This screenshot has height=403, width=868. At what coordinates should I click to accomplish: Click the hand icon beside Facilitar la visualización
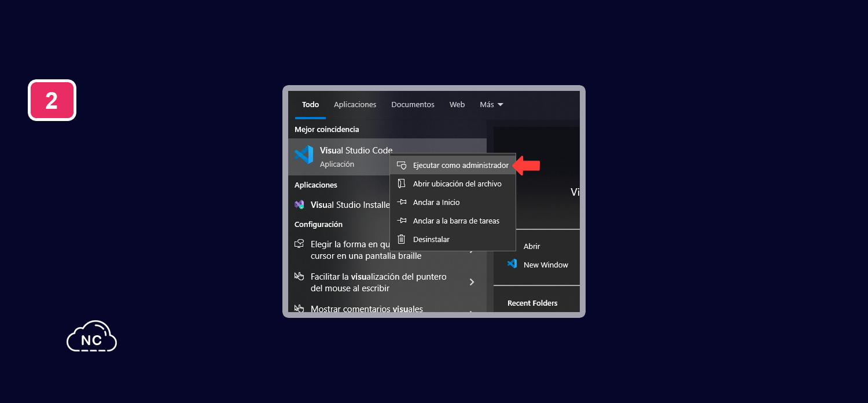299,276
